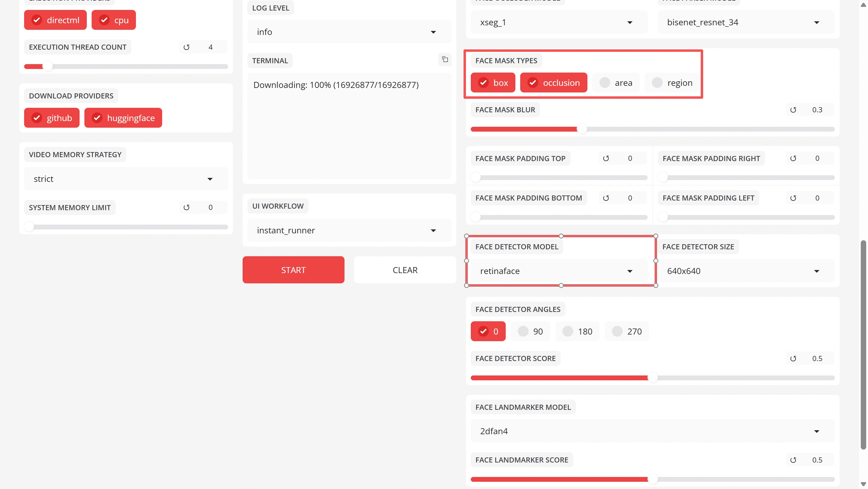The width and height of the screenshot is (868, 489).
Task: Click the terminal output text area
Action: [x=349, y=126]
